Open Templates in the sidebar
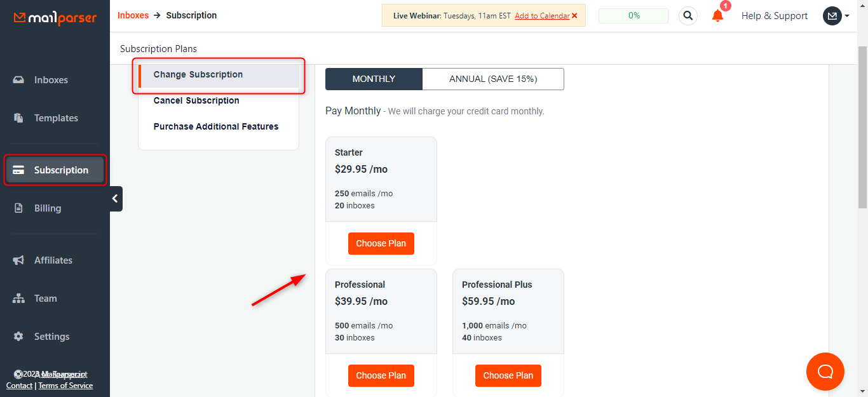 56,118
